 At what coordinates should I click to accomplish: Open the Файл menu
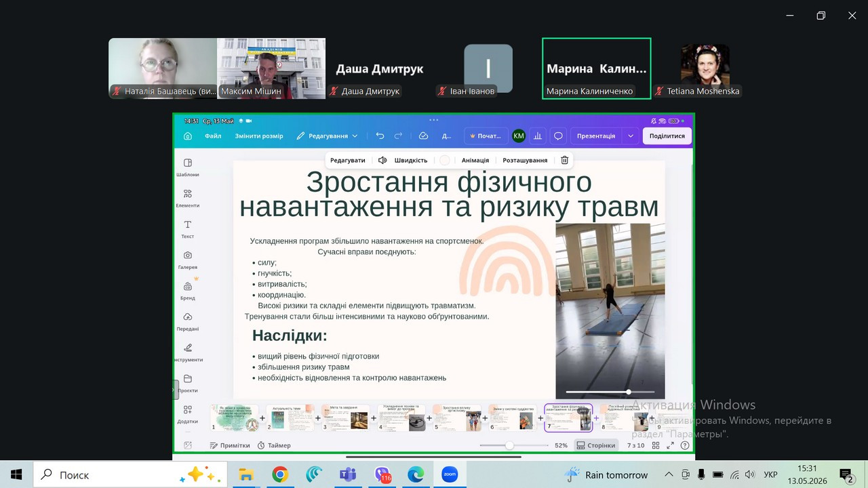(x=213, y=136)
